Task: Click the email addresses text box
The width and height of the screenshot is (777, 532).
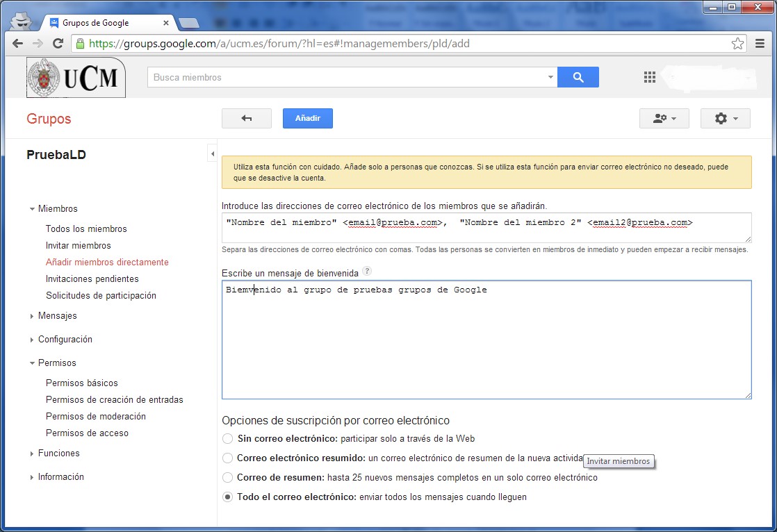Action: tap(486, 227)
